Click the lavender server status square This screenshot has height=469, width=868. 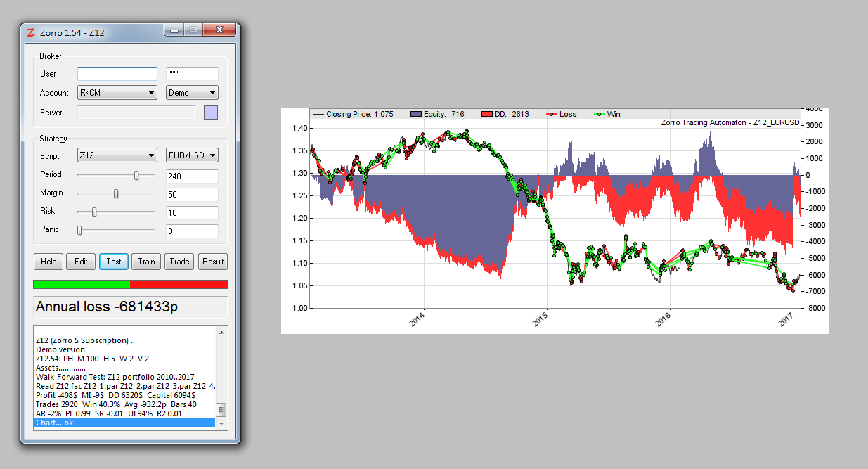tap(210, 113)
